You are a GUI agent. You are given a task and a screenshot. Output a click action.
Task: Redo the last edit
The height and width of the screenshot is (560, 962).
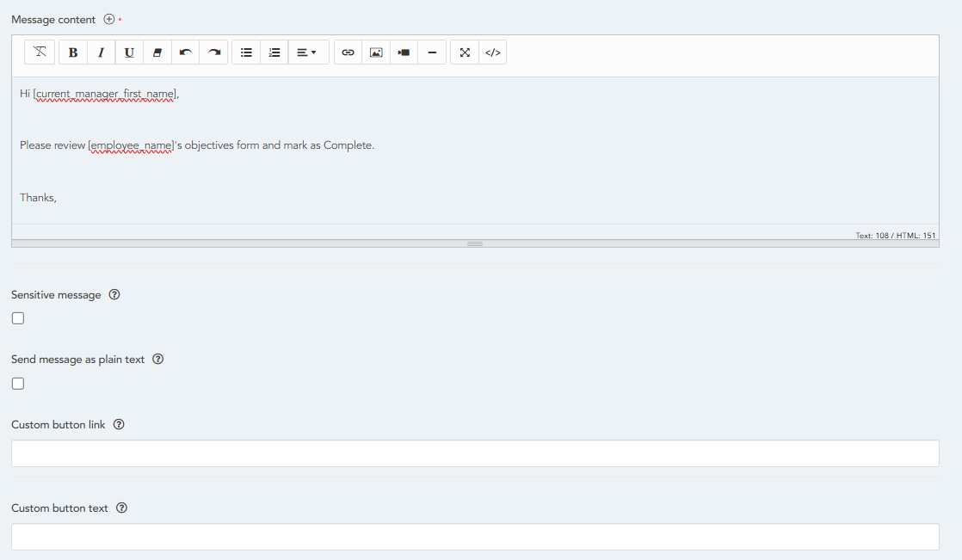point(213,52)
